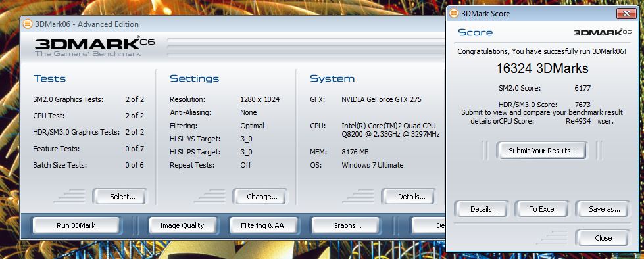Click the Batch Size Tests count 0 of 6
Viewport: 644px width, 259px height.
click(134, 165)
